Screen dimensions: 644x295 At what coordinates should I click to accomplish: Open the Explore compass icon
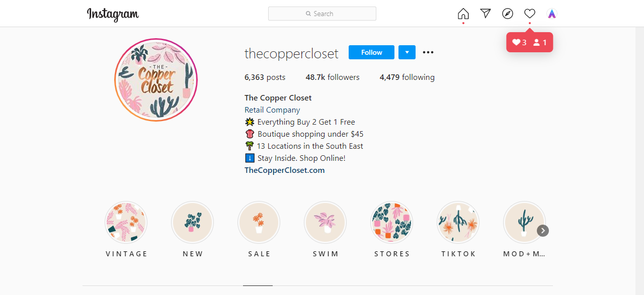pyautogui.click(x=508, y=14)
